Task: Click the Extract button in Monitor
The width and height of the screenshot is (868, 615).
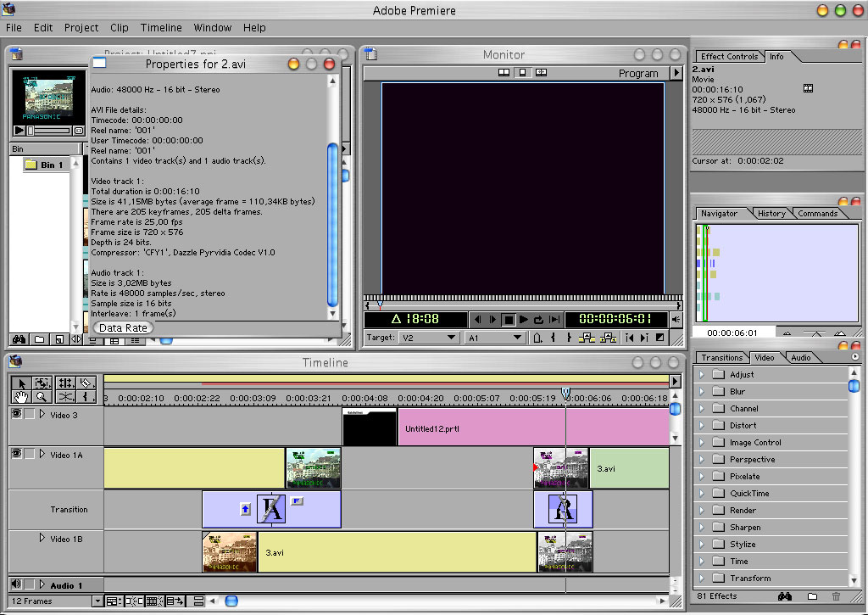Action: 608,338
